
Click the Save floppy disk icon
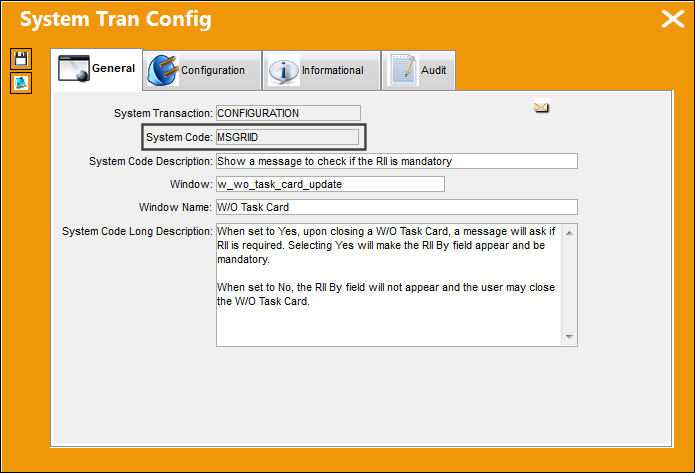21,59
